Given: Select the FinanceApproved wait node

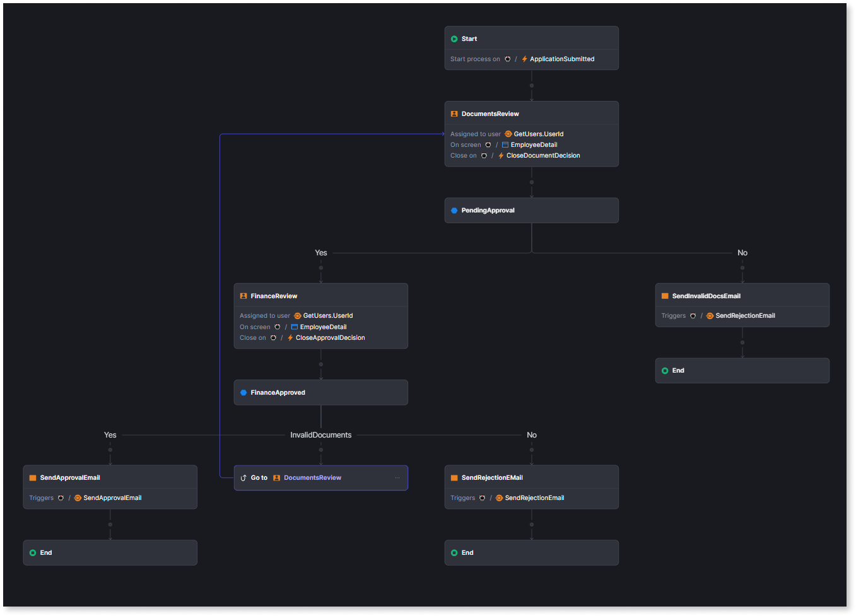Looking at the screenshot, I should click(320, 392).
